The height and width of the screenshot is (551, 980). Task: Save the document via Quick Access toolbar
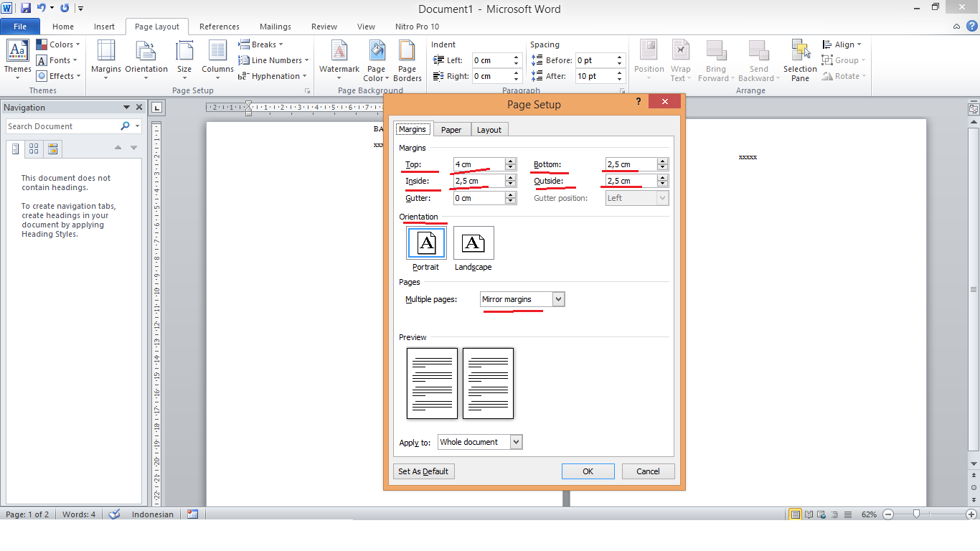tap(25, 7)
